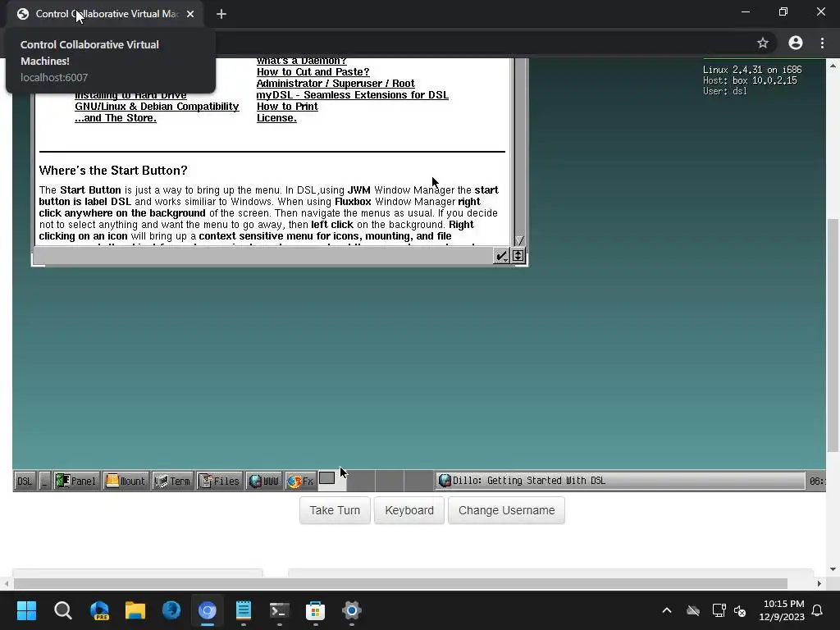Viewport: 840px width, 630px height.
Task: Select the Control Collaborative Virtual Machines browser tab
Action: (x=105, y=14)
